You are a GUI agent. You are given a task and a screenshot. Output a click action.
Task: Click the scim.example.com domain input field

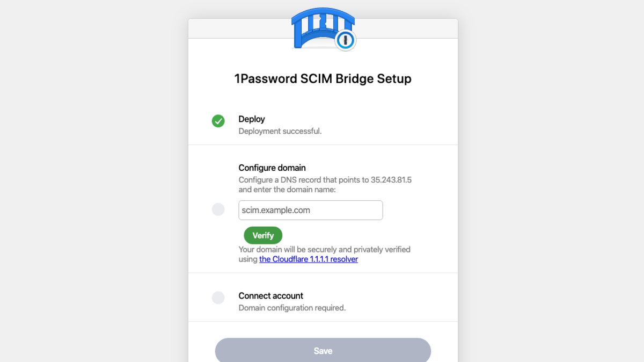(310, 210)
